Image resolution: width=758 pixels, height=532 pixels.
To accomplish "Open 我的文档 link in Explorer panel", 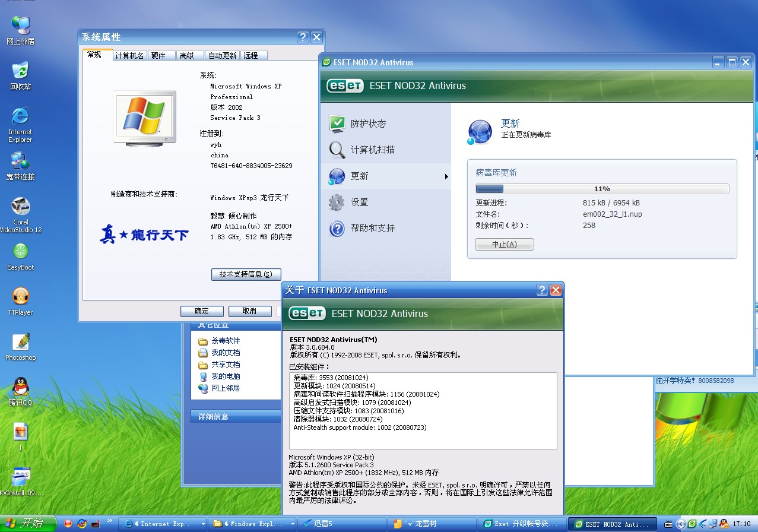I will (x=220, y=353).
